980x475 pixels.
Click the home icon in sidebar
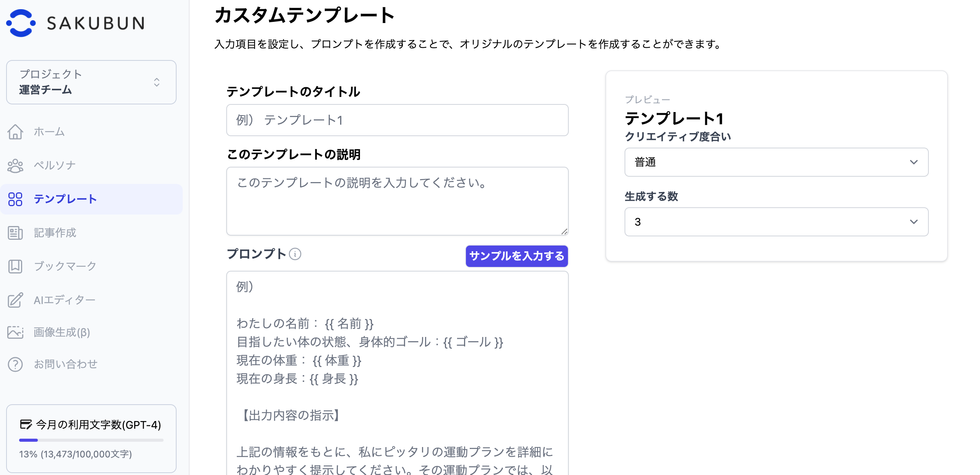point(15,132)
